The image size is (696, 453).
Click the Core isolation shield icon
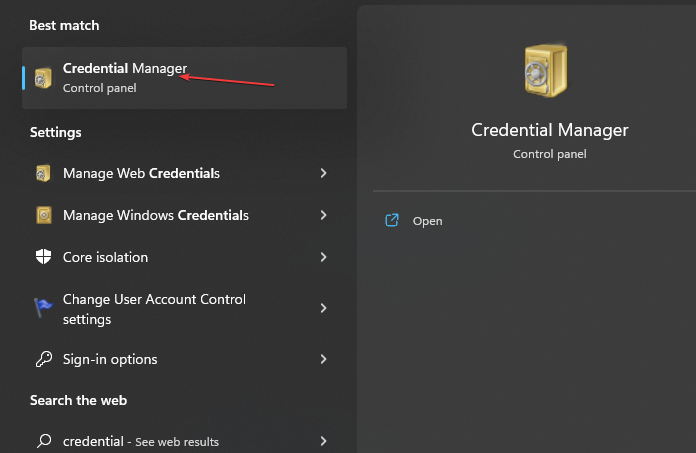pyautogui.click(x=44, y=256)
